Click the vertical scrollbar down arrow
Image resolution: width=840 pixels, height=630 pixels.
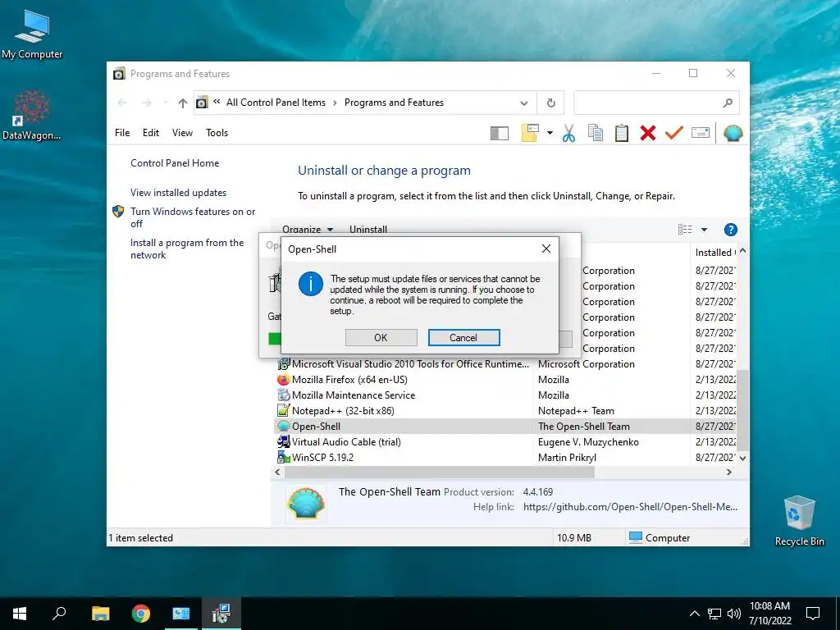[742, 458]
